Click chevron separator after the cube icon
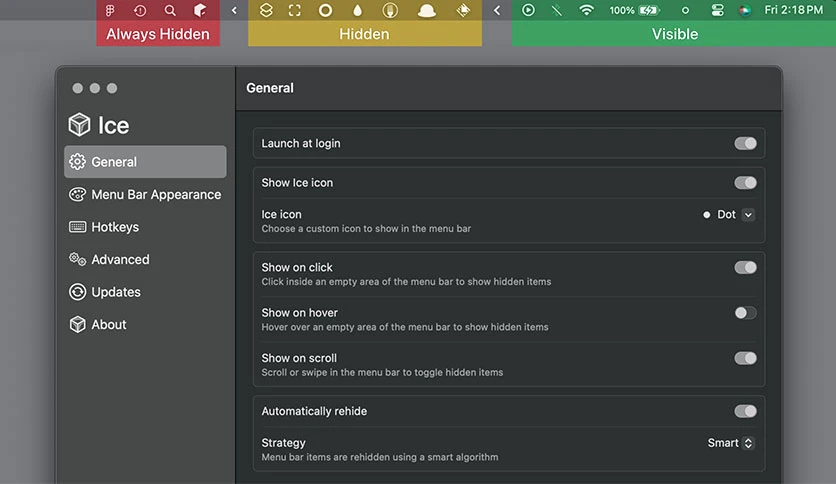Screen dimensions: 836x484 234,10
